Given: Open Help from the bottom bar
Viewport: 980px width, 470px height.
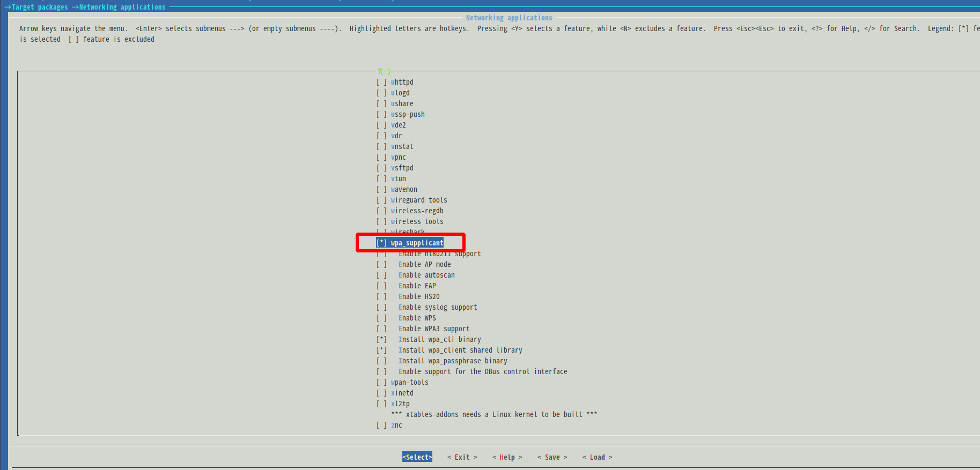Looking at the screenshot, I should tap(507, 457).
